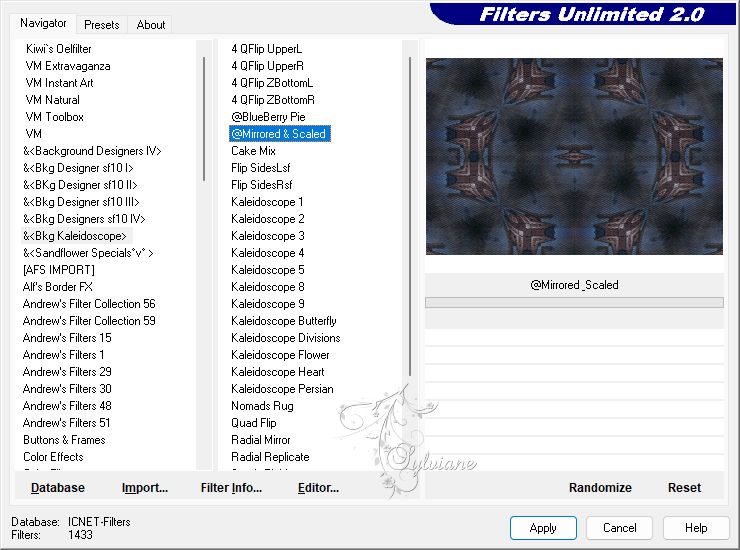
Task: Open the Presets tab
Action: click(x=101, y=25)
